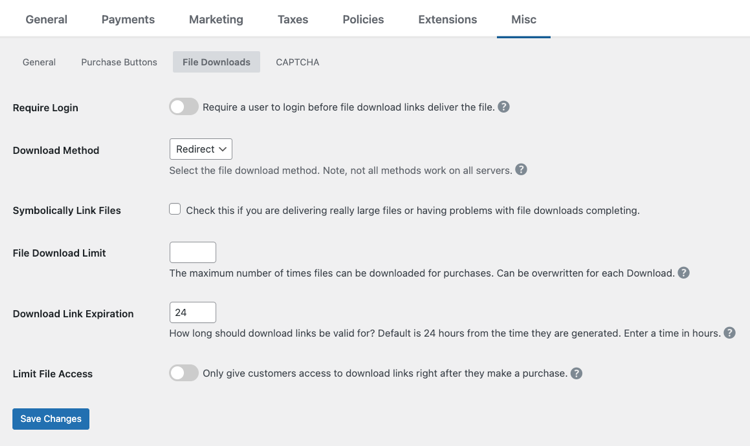Open help tooltip for Limit File Access

pos(576,373)
